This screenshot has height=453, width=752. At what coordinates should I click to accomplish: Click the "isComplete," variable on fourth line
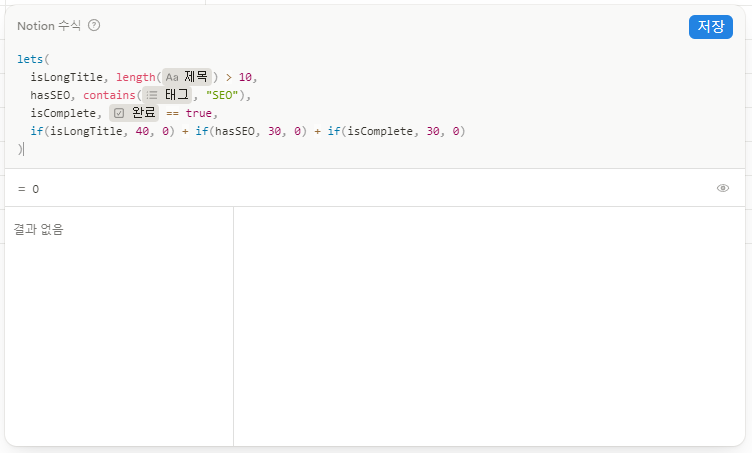click(x=66, y=113)
